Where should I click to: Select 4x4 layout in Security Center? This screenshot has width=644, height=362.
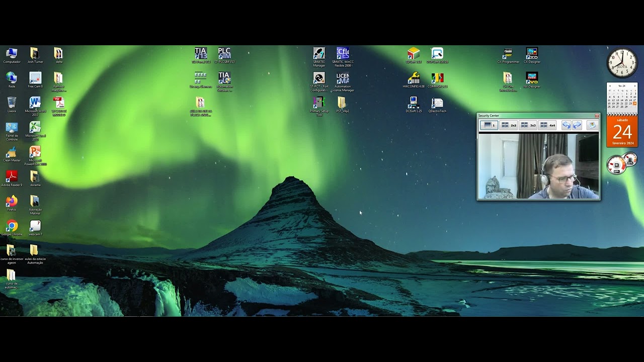pyautogui.click(x=548, y=125)
